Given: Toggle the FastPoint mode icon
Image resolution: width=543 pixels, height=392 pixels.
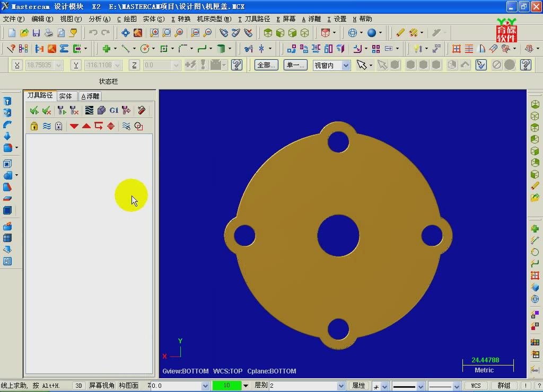Looking at the screenshot, I should [190, 65].
